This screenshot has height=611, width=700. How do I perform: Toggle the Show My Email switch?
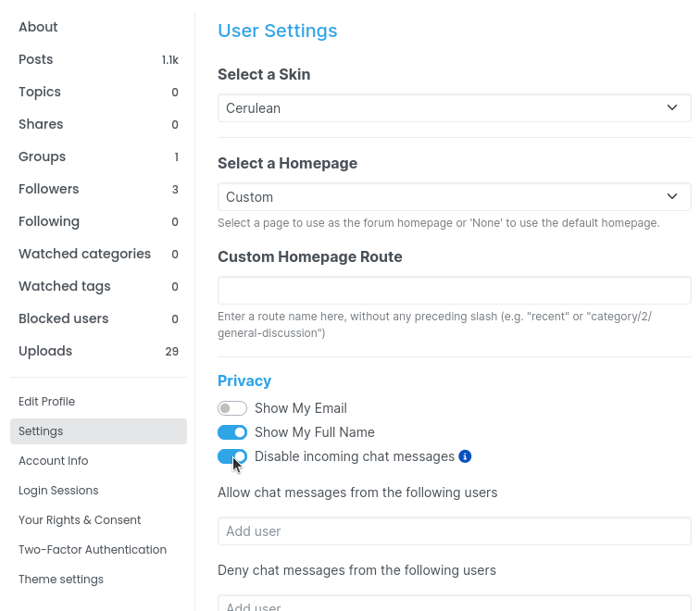pos(232,408)
